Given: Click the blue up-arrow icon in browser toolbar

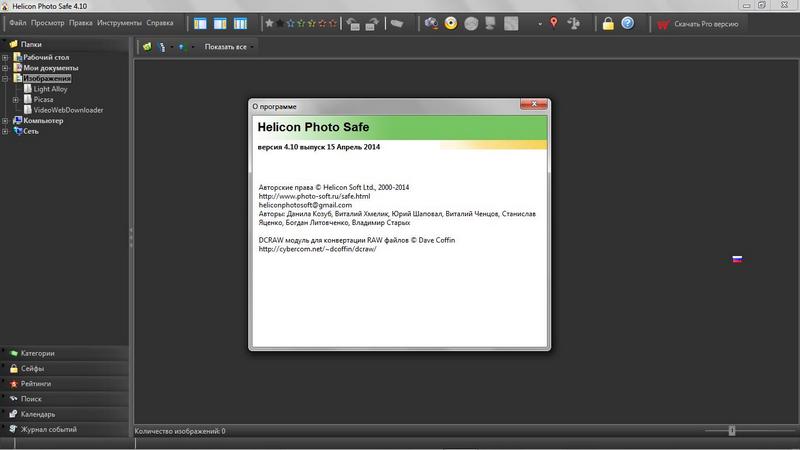Looking at the screenshot, I should point(182,47).
